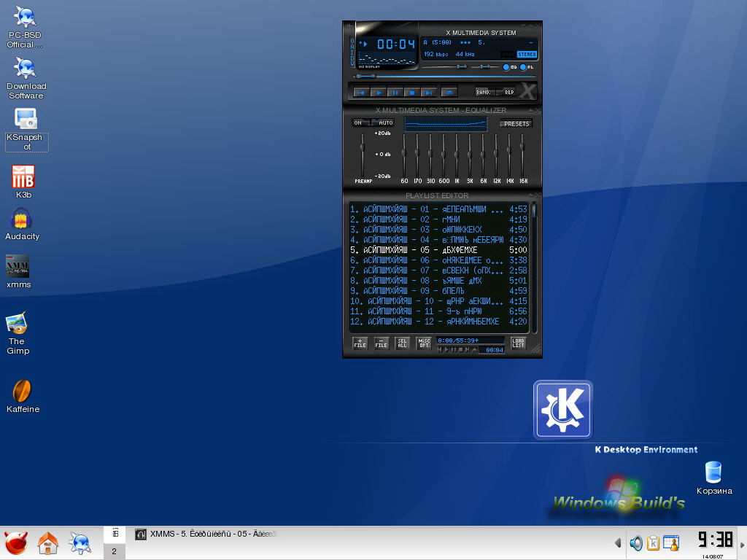This screenshot has height=560, width=747.
Task: Open the PC-BSD Official desktop icon
Action: [x=25, y=28]
